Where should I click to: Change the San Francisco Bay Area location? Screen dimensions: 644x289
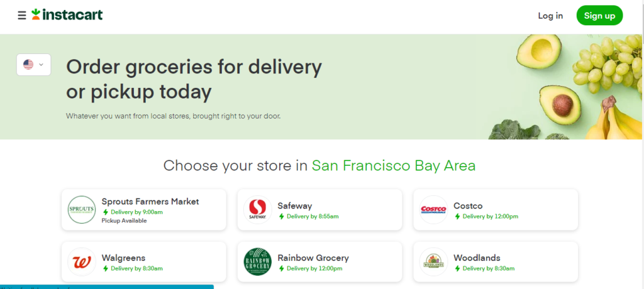(x=394, y=166)
